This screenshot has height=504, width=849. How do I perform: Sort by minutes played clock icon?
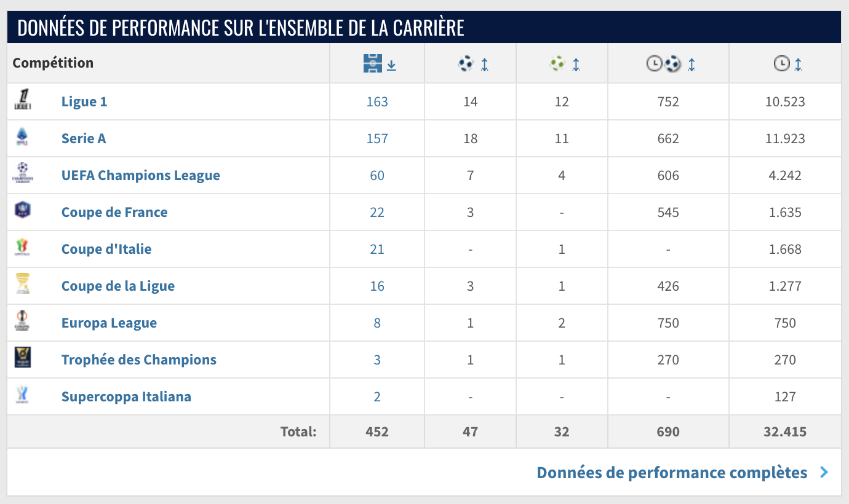(x=781, y=63)
